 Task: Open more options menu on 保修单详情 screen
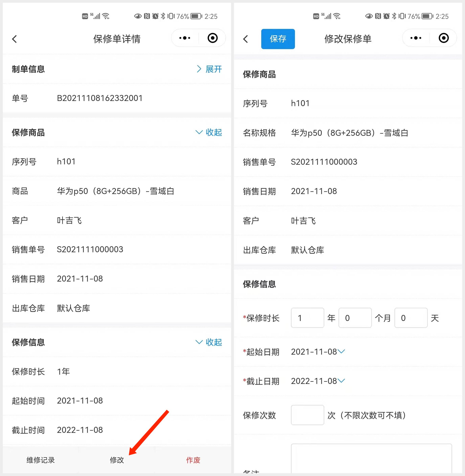[185, 38]
